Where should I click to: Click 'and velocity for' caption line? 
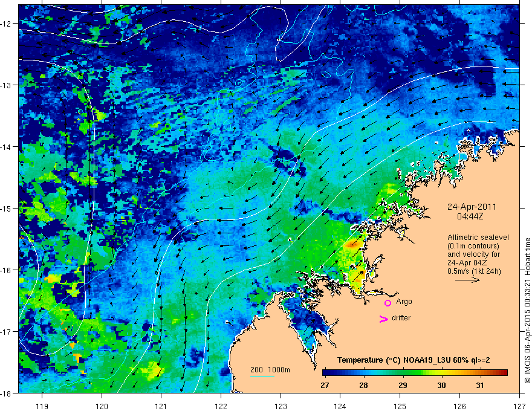473,254
